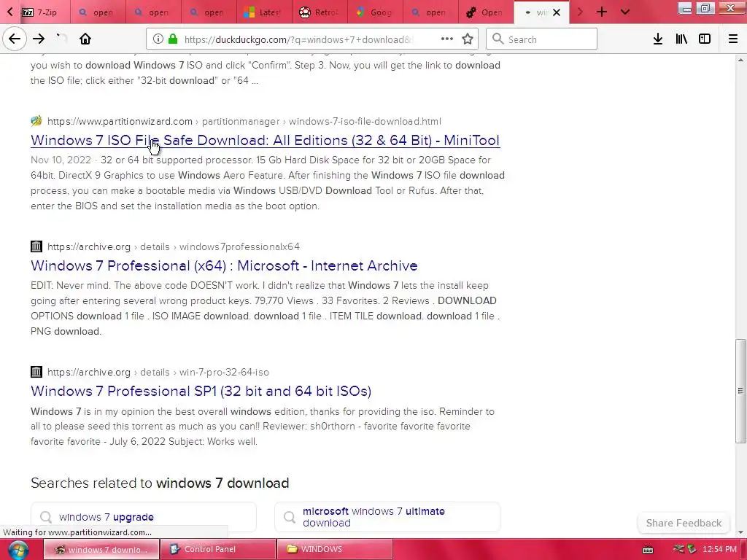
Task: Click the network tray icon
Action: pos(679,549)
